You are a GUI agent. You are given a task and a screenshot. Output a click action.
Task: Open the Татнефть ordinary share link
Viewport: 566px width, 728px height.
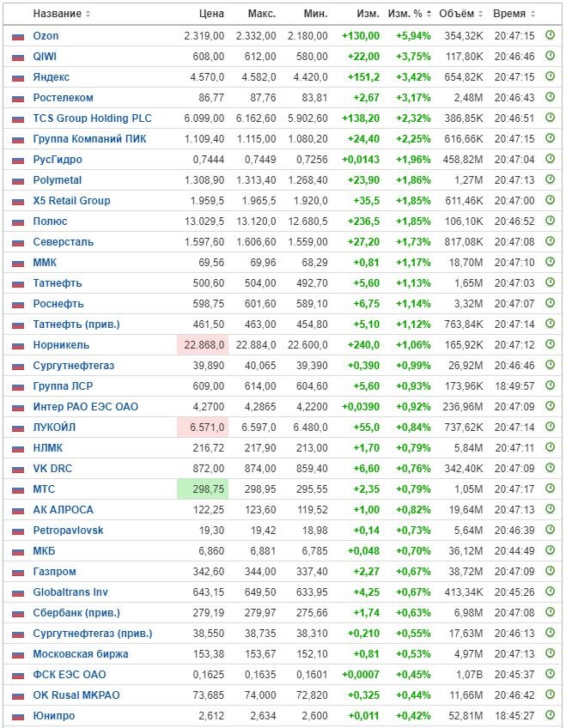coord(57,282)
